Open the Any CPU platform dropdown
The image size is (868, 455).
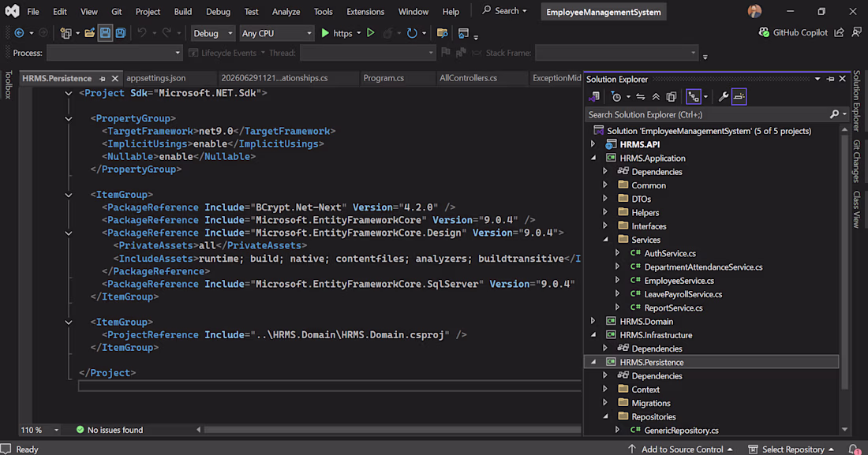(276, 33)
